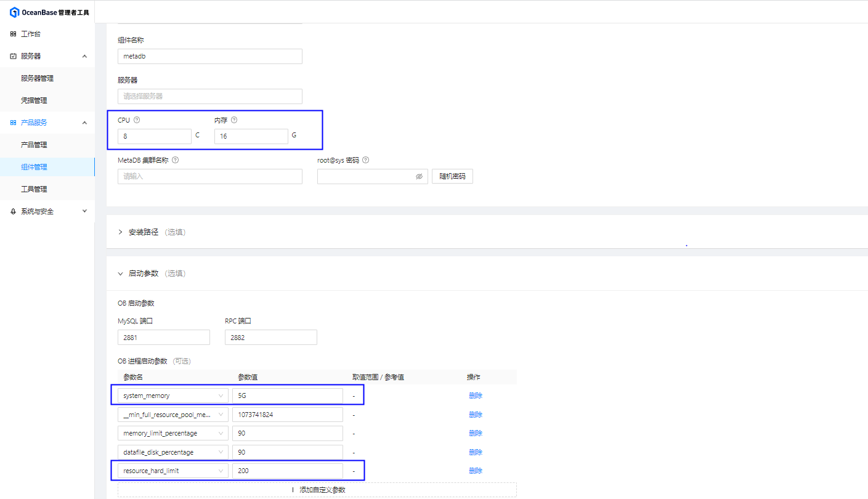Collapse the 服务器 sidebar section
This screenshot has height=499, width=868.
click(x=84, y=55)
